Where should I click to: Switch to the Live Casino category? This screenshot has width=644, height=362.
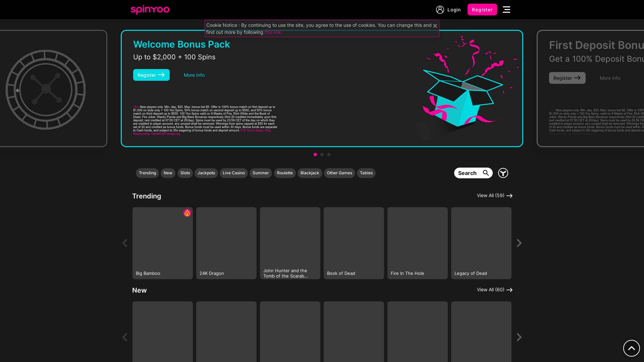233,173
